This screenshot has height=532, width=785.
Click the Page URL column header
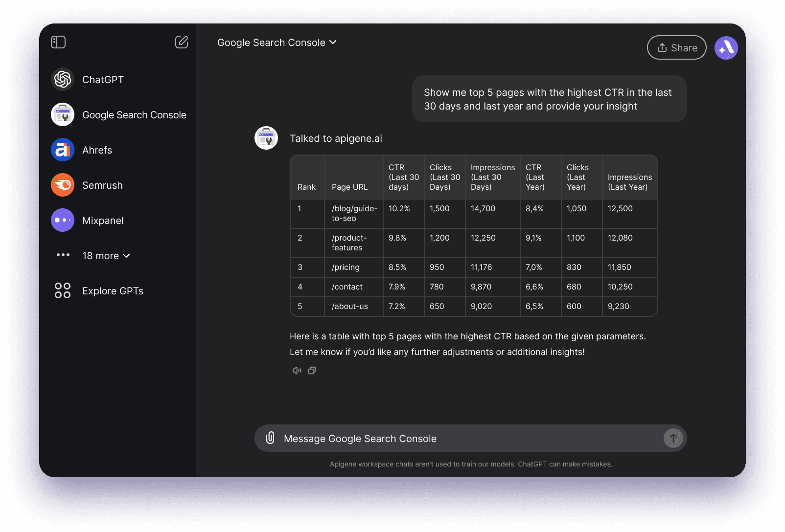click(354, 177)
